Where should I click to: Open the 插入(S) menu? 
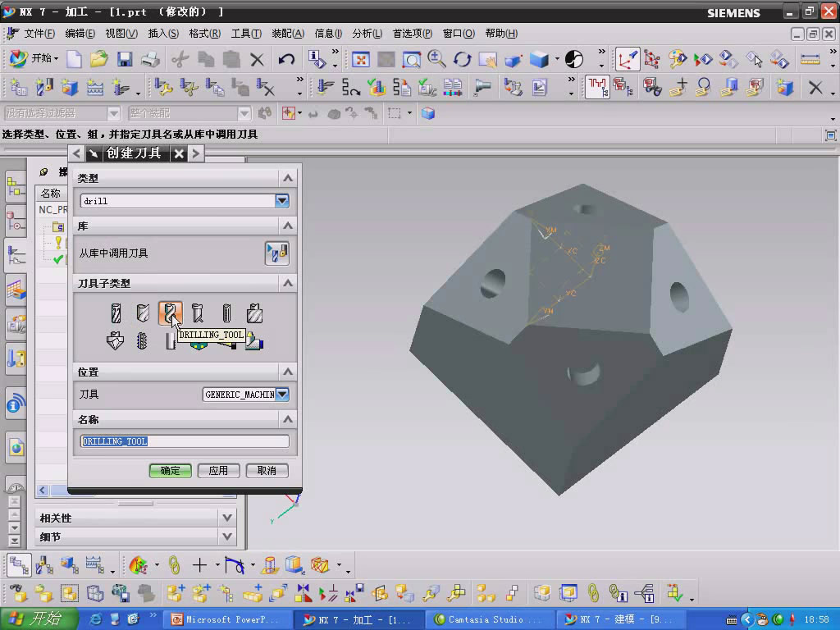click(163, 33)
